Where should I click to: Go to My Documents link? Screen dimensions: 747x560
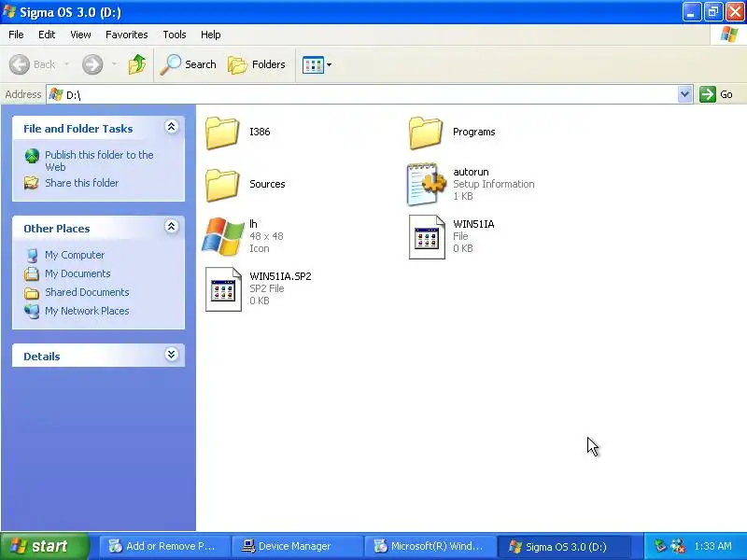tap(78, 273)
